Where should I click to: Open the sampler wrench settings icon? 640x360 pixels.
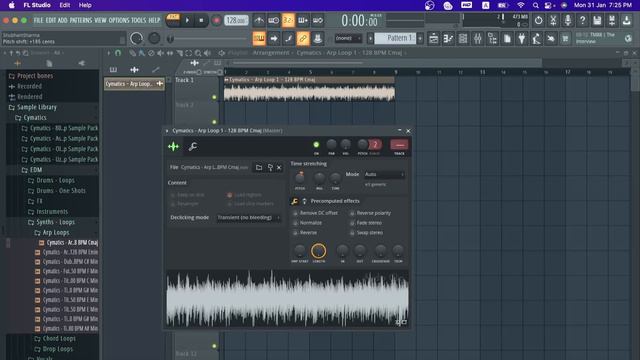(x=193, y=146)
